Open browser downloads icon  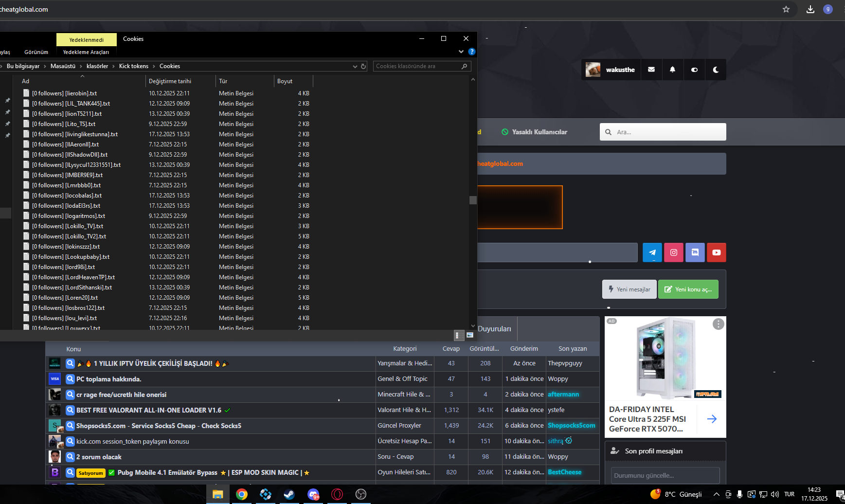coord(810,9)
